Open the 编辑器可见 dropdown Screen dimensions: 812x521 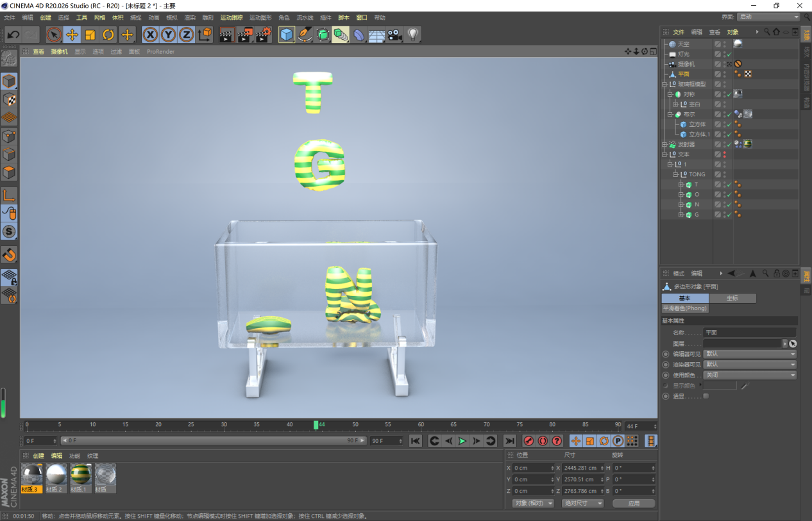point(749,354)
